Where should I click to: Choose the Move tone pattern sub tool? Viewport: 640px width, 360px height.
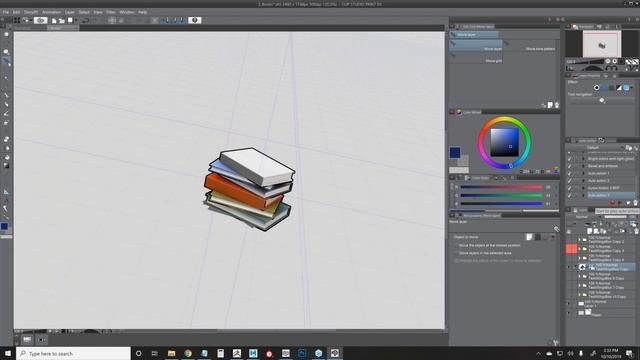point(530,46)
